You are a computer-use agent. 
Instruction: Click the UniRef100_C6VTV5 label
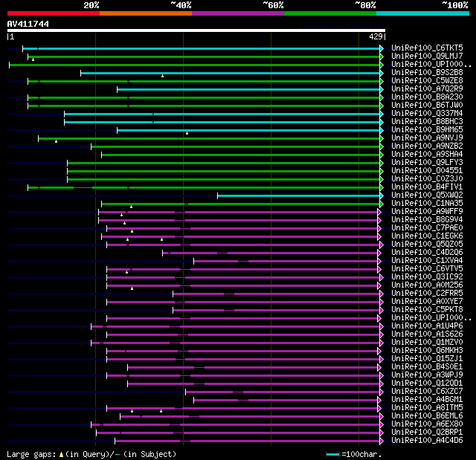427,269
